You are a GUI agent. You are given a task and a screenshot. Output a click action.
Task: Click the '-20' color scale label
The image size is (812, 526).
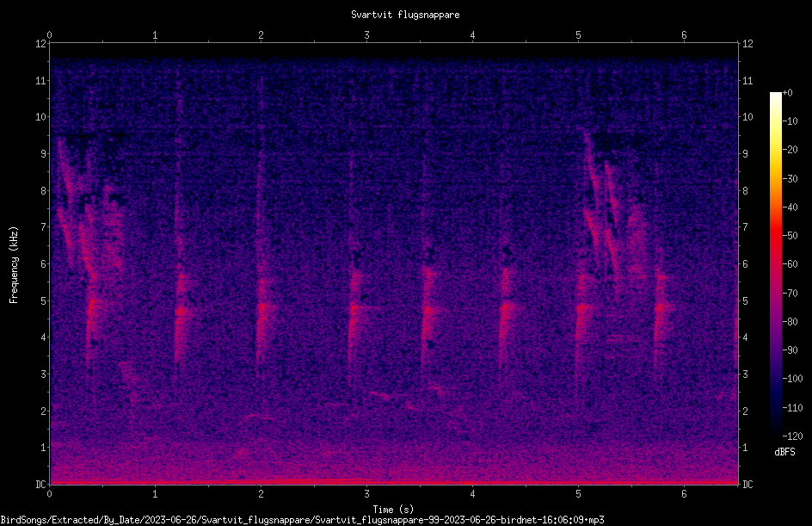[790, 150]
